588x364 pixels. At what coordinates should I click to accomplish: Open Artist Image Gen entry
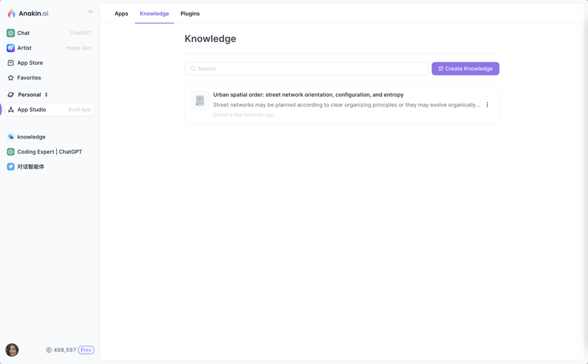[x=49, y=48]
